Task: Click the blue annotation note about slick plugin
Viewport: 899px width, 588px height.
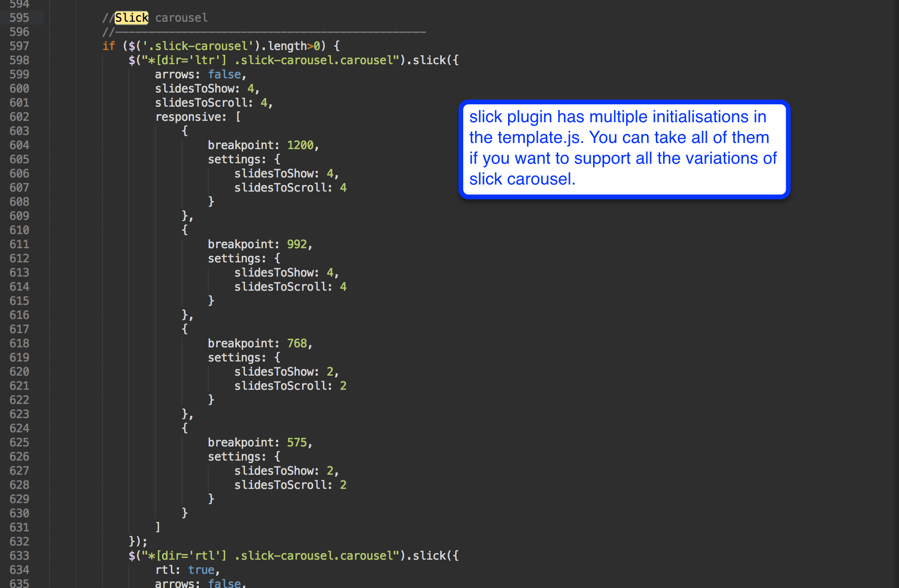Action: [x=624, y=149]
